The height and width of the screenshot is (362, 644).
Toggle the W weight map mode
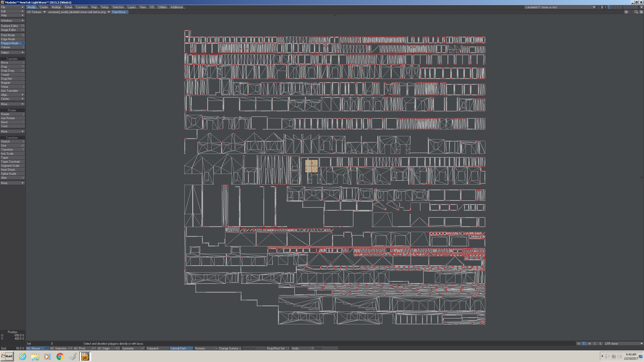pos(579,344)
